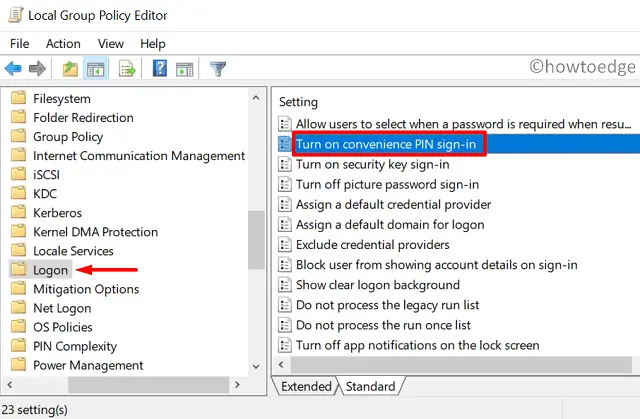This screenshot has height=419, width=640.
Task: Switch to the Extended tab
Action: (306, 386)
